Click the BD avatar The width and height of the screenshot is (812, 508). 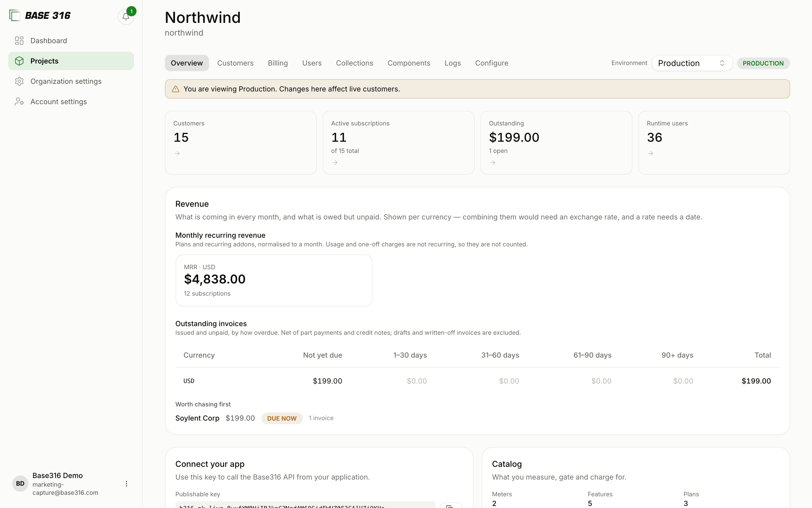pyautogui.click(x=20, y=483)
